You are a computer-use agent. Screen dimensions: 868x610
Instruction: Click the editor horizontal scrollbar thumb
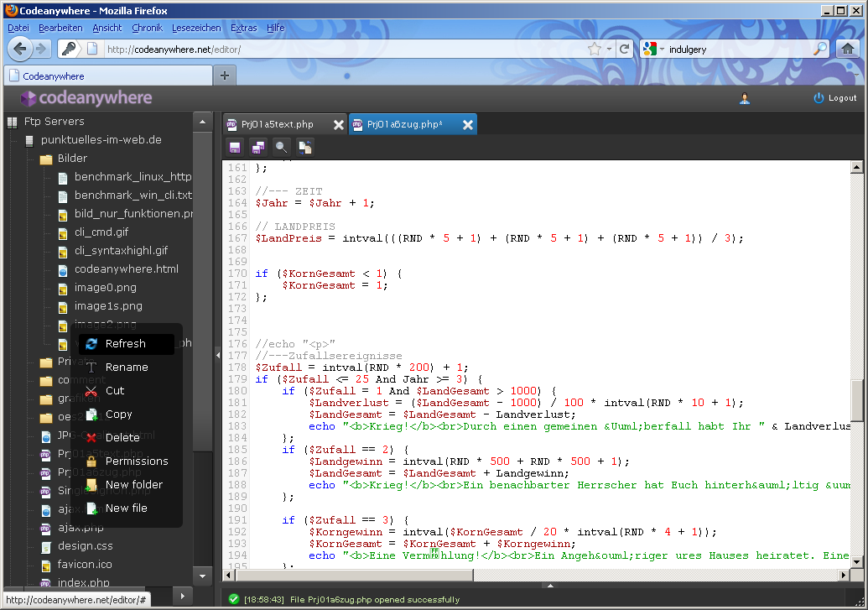click(x=354, y=575)
